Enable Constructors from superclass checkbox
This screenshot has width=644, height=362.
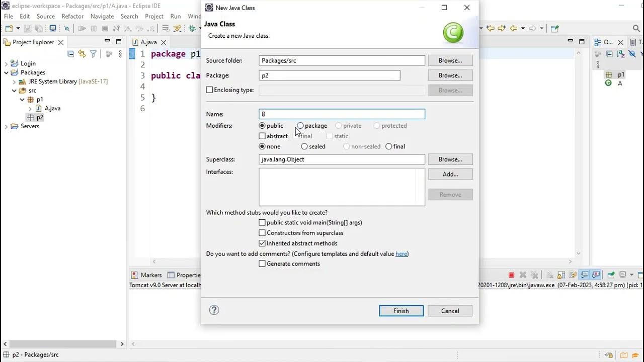(262, 233)
